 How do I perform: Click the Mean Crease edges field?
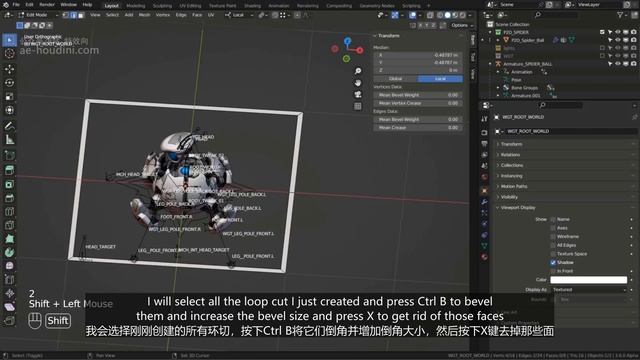click(x=418, y=128)
